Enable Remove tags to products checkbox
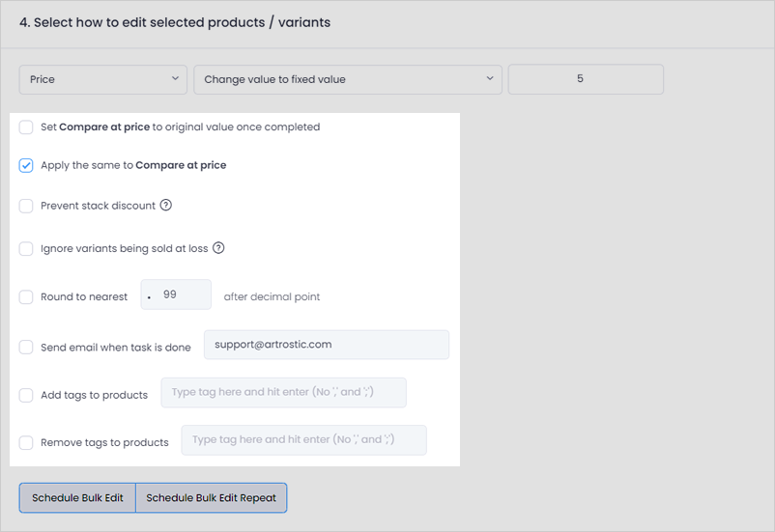 (x=26, y=442)
